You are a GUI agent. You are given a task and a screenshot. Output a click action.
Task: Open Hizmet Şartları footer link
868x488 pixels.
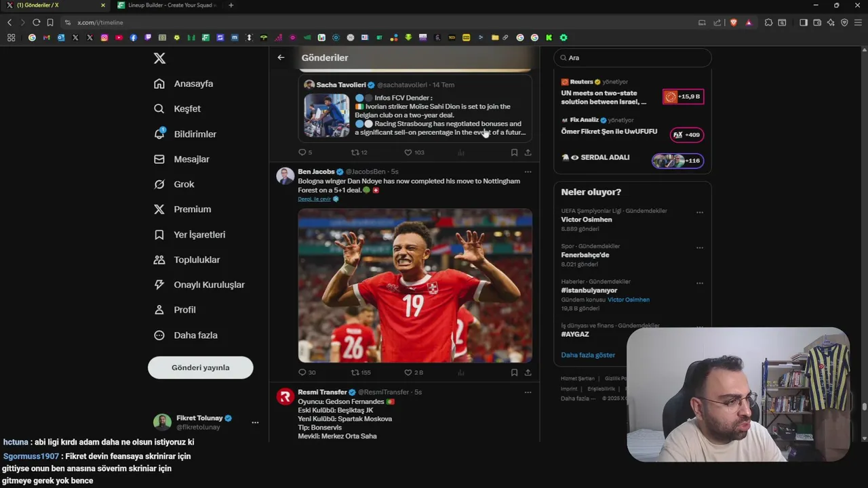(577, 378)
